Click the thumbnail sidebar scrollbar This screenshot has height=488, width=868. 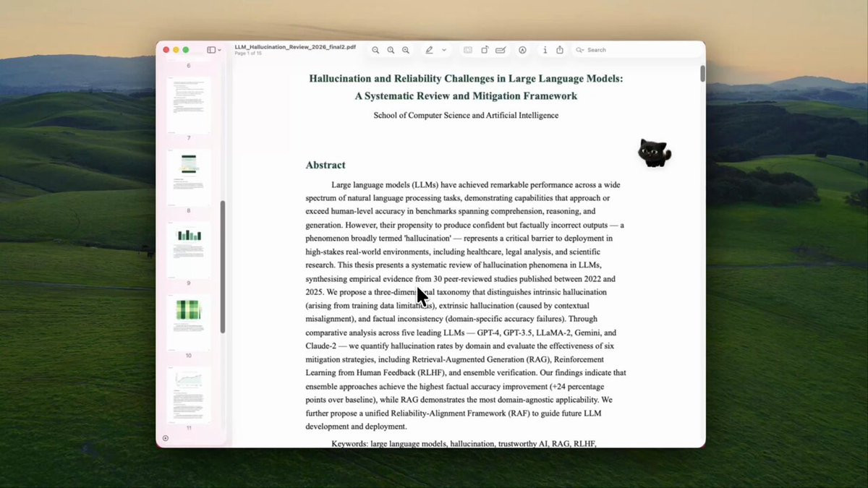[x=223, y=267]
